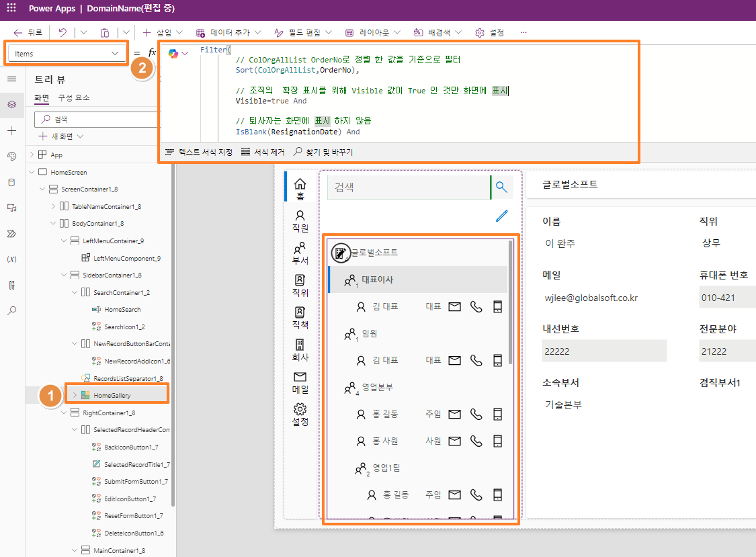Open the 삽입 insert menu
The height and width of the screenshot is (557, 756).
tap(163, 32)
